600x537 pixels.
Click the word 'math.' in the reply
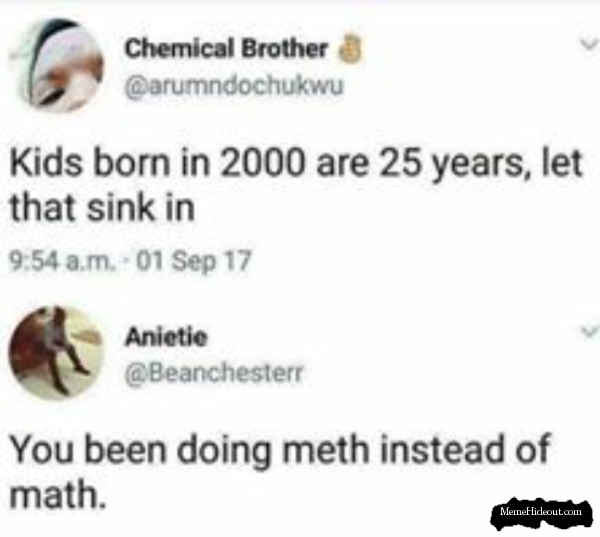(57, 494)
